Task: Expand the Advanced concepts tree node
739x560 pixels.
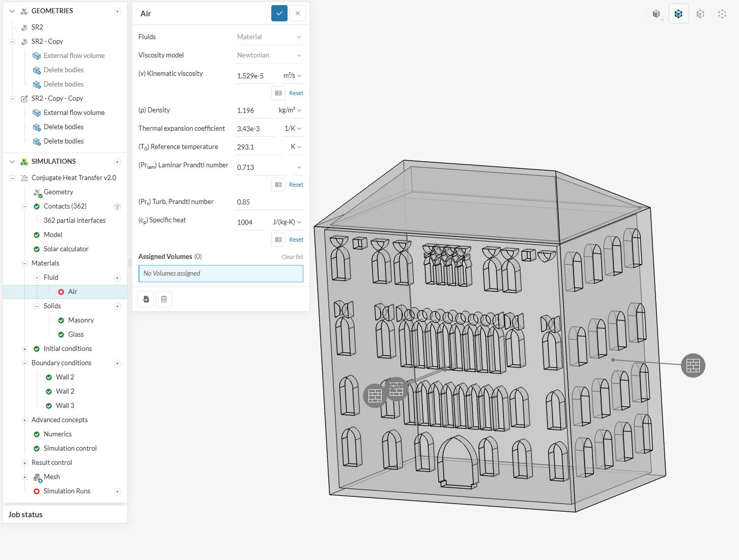Action: click(24, 420)
